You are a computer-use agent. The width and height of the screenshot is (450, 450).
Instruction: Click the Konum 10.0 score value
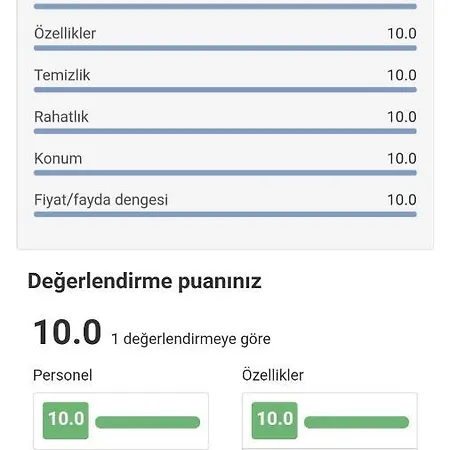[402, 158]
